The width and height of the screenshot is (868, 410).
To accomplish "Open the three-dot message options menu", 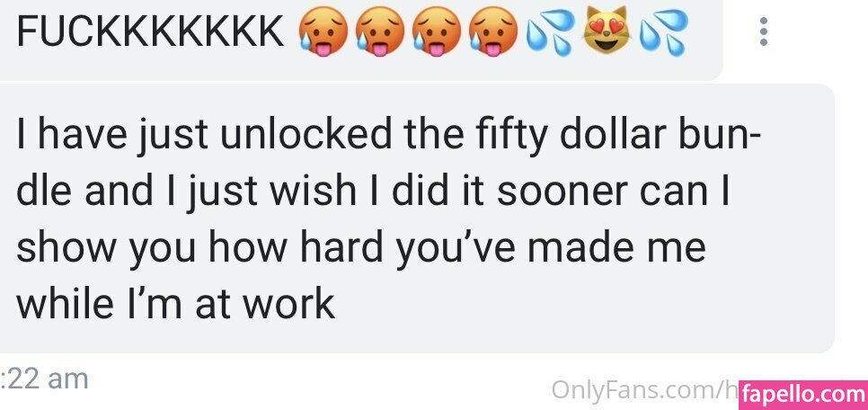I will pos(764,31).
